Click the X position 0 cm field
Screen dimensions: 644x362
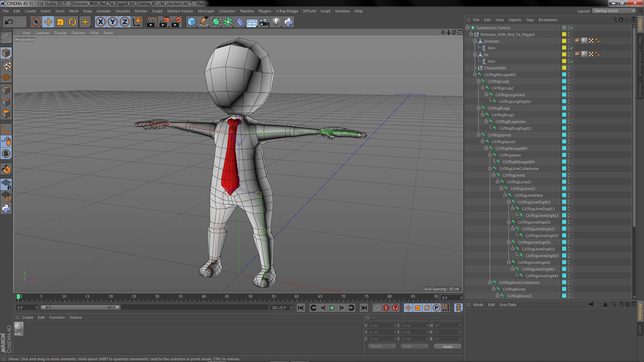382,325
